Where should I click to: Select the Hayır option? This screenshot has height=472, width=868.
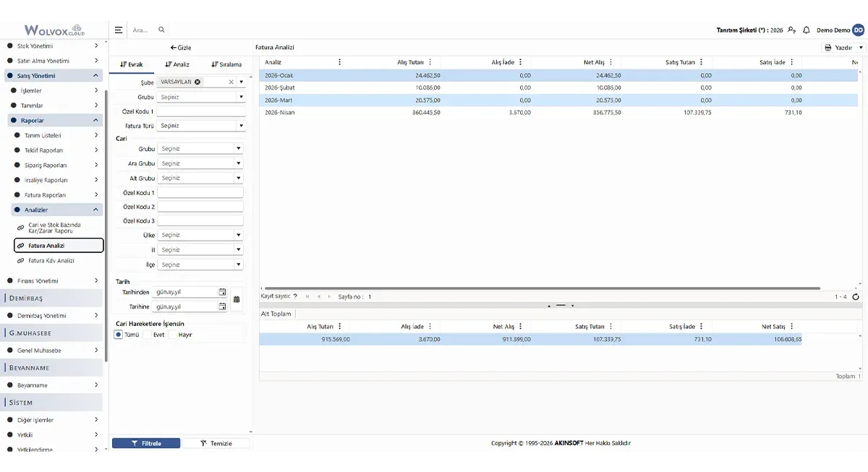pos(173,335)
